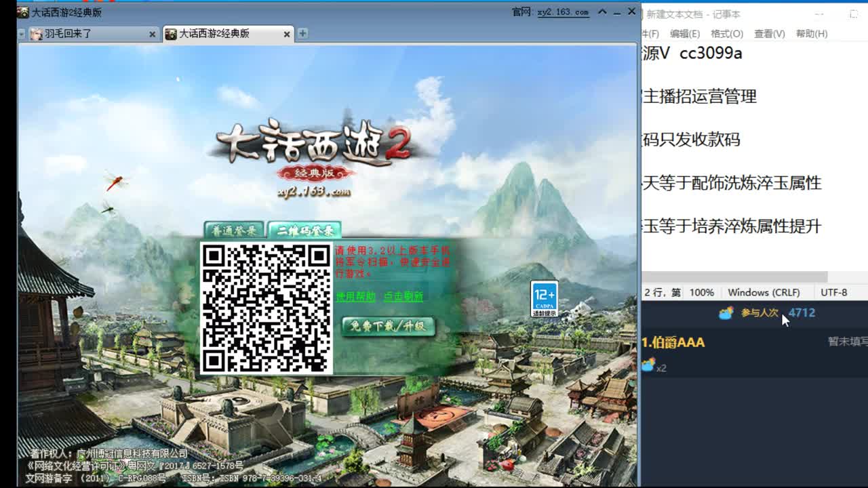Click the login QR code image
The width and height of the screenshot is (868, 488).
(267, 308)
